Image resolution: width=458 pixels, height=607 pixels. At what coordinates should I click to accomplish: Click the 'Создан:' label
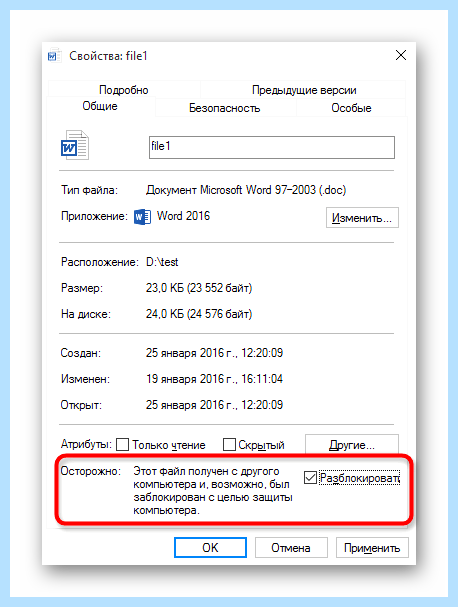[81, 353]
